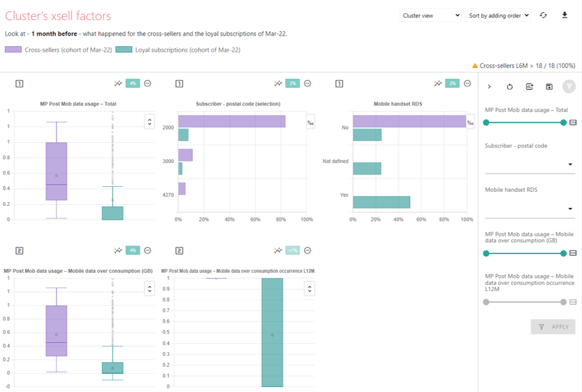Open the Cluster view dropdown
Image resolution: width=582 pixels, height=392 pixels.
click(430, 16)
